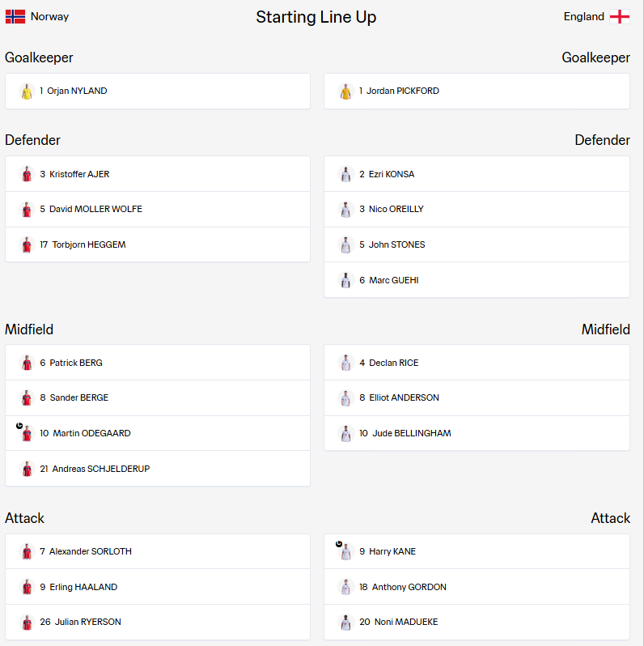Select Noni MADUEKE row
Image resolution: width=644 pixels, height=646 pixels.
477,622
